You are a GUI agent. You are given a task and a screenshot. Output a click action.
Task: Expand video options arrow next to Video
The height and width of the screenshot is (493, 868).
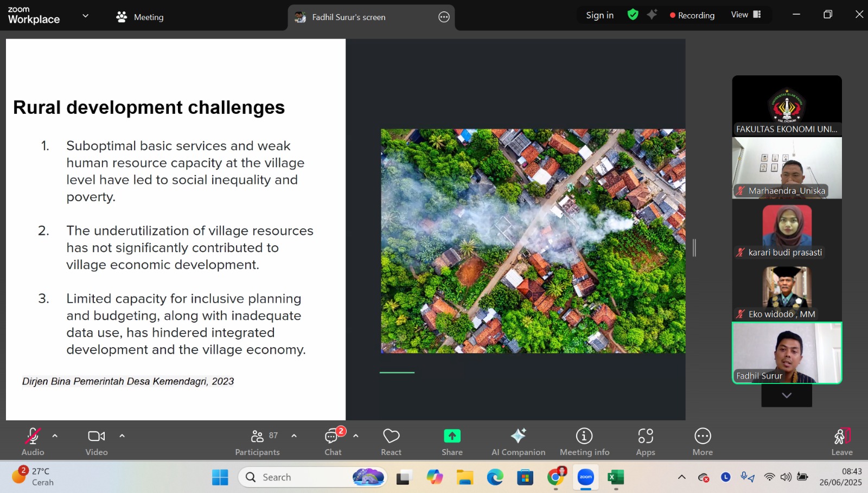[x=122, y=436]
